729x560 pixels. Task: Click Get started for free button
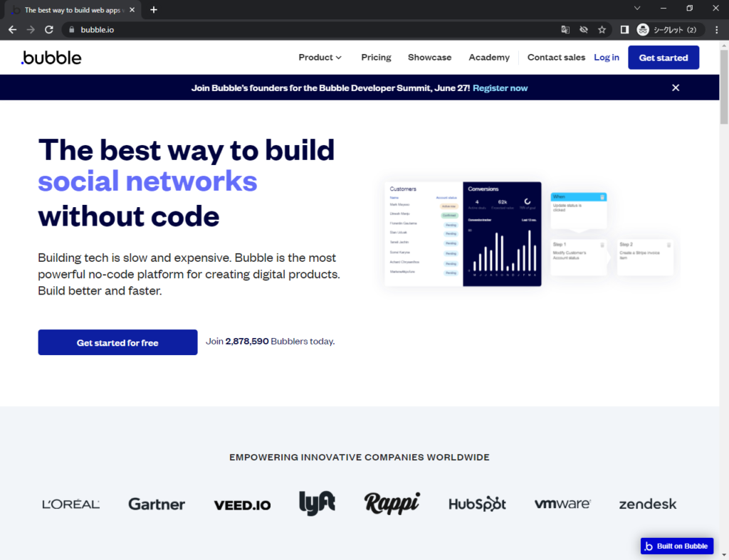point(117,342)
